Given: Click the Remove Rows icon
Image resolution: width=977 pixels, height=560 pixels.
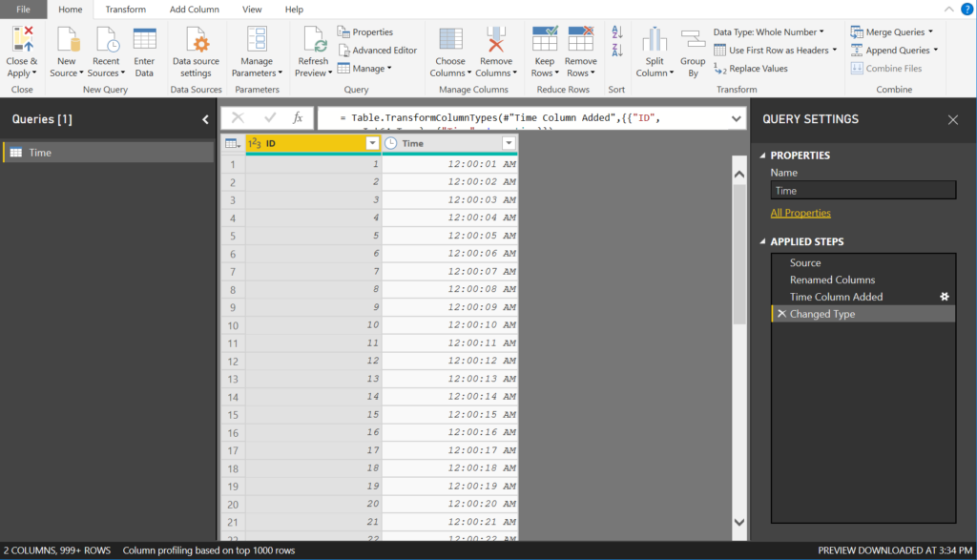Looking at the screenshot, I should pyautogui.click(x=581, y=40).
